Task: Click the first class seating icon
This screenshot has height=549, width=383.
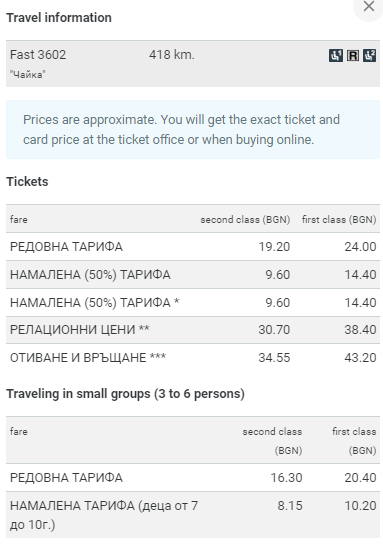Action: (x=336, y=55)
